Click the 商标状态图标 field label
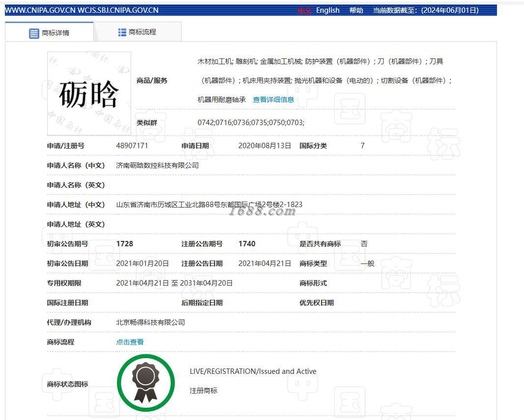The width and height of the screenshot is (524, 420). (x=67, y=384)
